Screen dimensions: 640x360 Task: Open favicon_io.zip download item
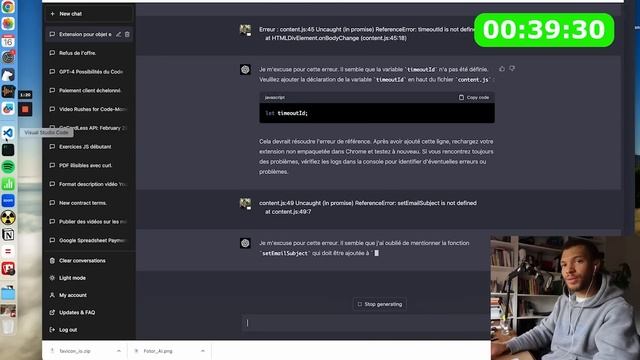(75, 351)
